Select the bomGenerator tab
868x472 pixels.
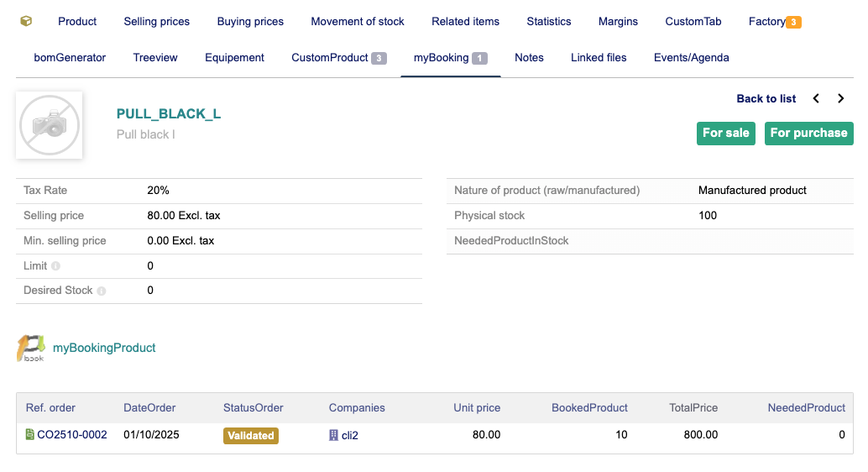click(70, 58)
